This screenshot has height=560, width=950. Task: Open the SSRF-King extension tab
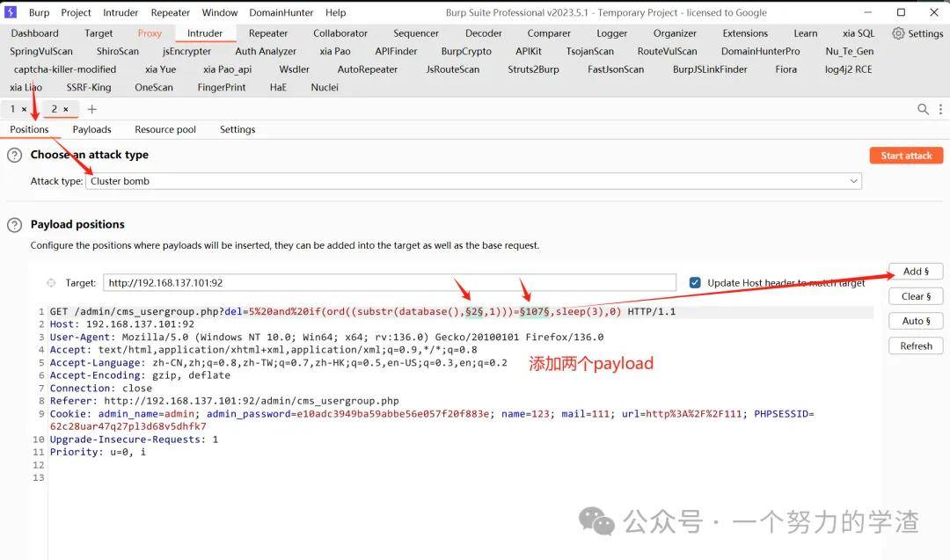pyautogui.click(x=89, y=87)
